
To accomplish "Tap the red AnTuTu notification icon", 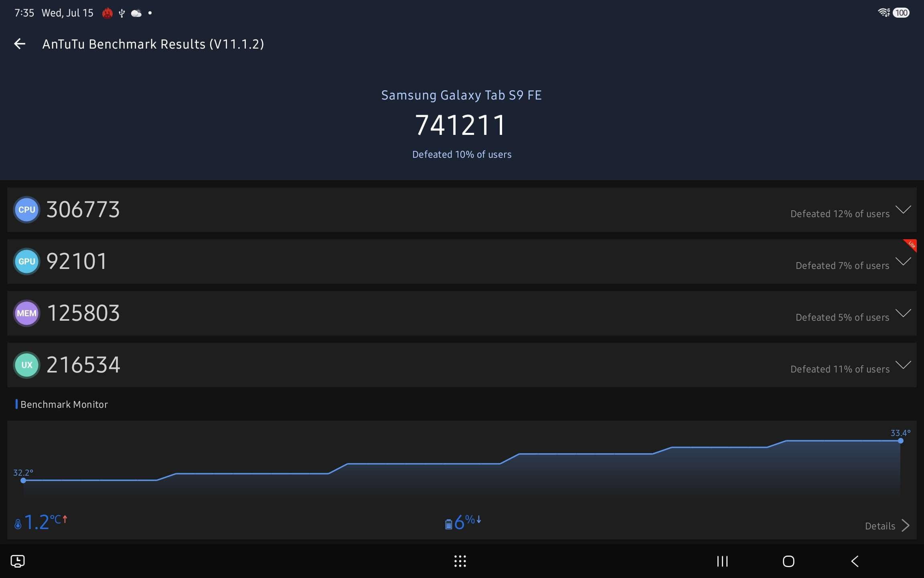I will coord(107,13).
